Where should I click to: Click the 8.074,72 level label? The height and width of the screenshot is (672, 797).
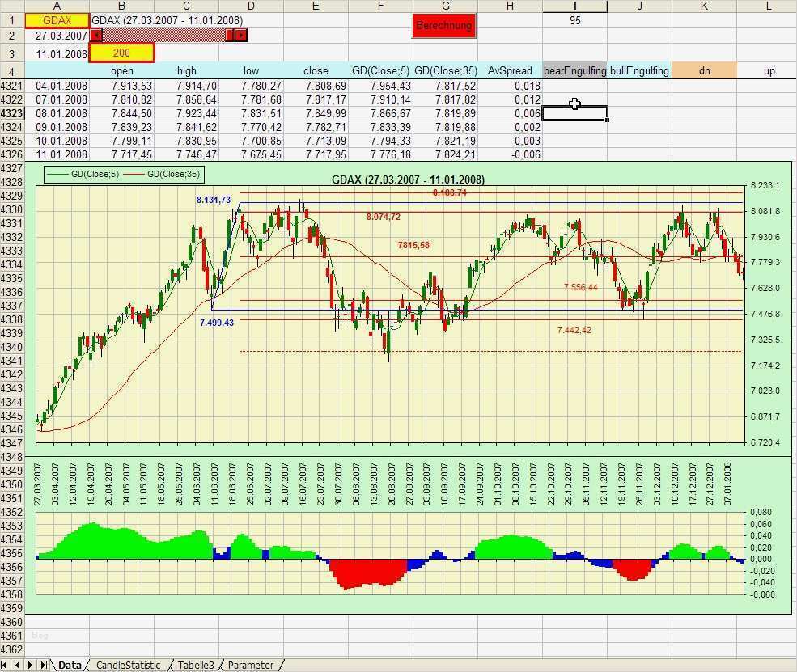384,217
